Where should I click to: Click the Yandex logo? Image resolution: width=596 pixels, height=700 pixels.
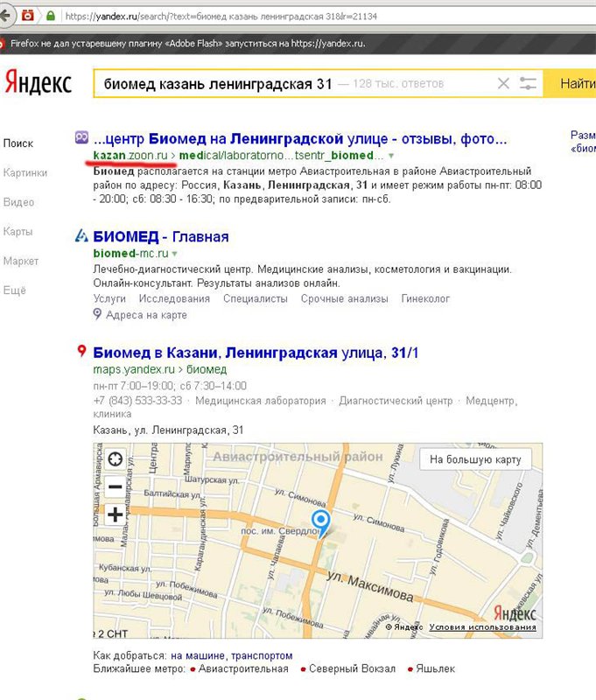pos(39,82)
